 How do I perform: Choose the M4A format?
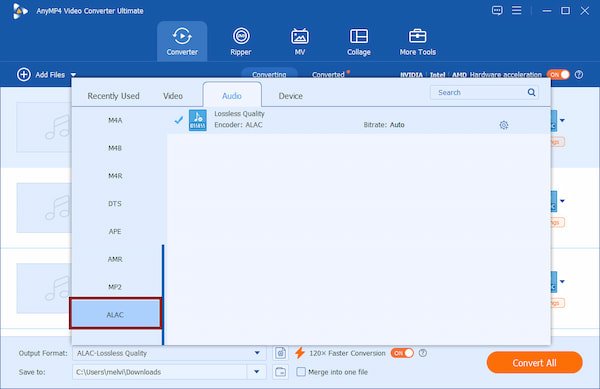coord(115,120)
